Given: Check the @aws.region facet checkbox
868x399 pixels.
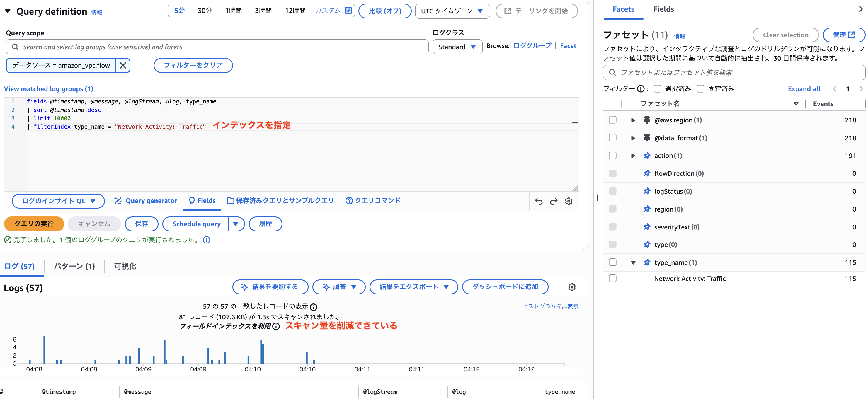Looking at the screenshot, I should point(612,120).
